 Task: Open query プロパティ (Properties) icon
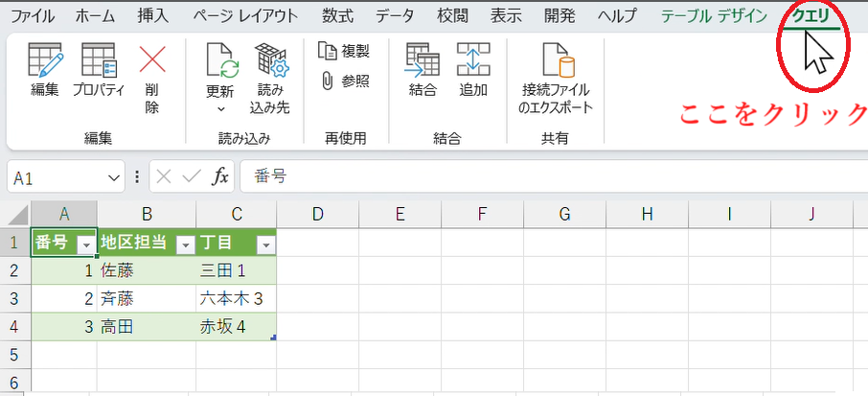99,62
